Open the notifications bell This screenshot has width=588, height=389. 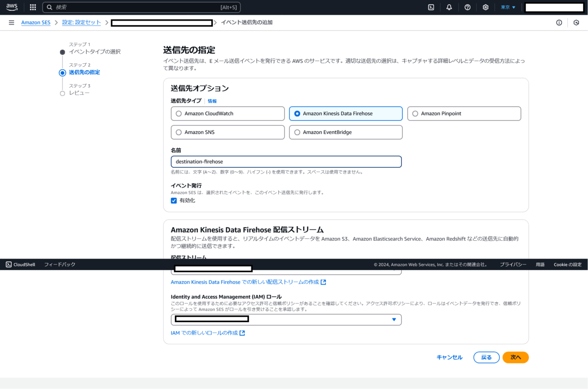pos(449,7)
